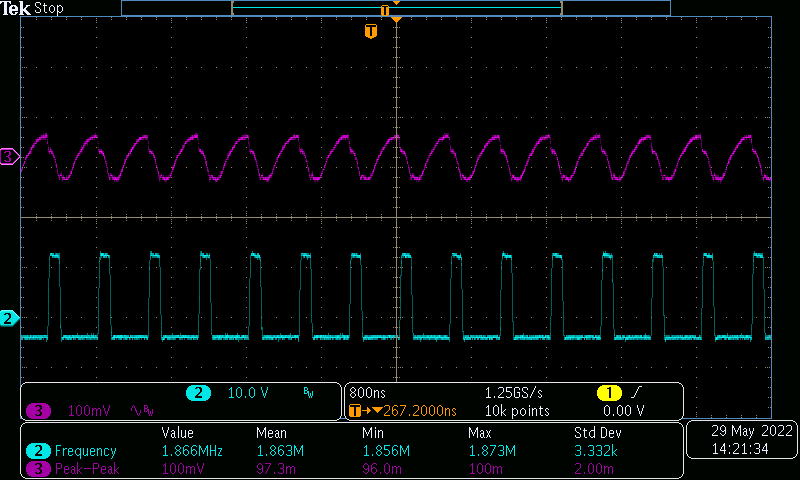The width and height of the screenshot is (800, 480).
Task: Click the rising edge trigger slope icon
Action: [x=636, y=392]
